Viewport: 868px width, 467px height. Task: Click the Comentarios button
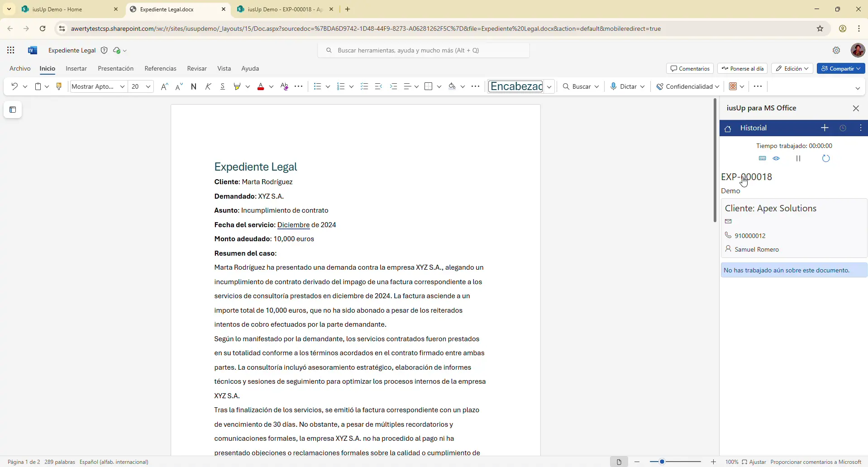coord(690,68)
